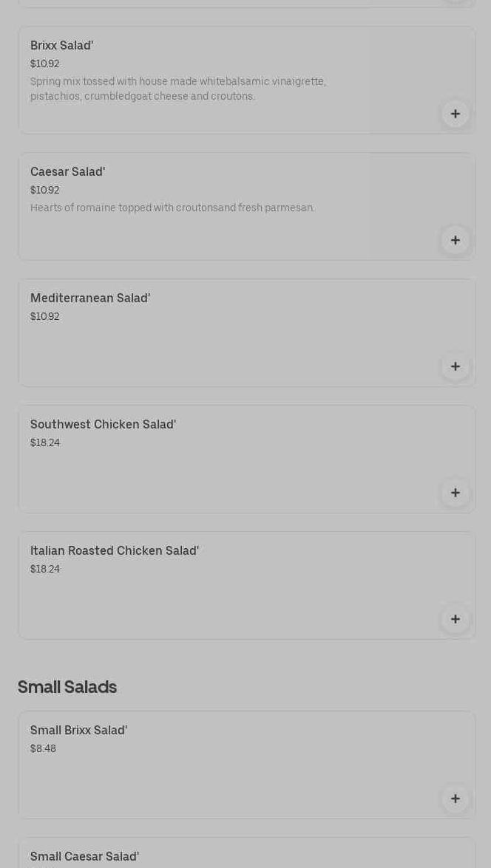491x868 pixels.
Task: Add Italian Roasted Chicken Salad plus icon
Action: 456,619
